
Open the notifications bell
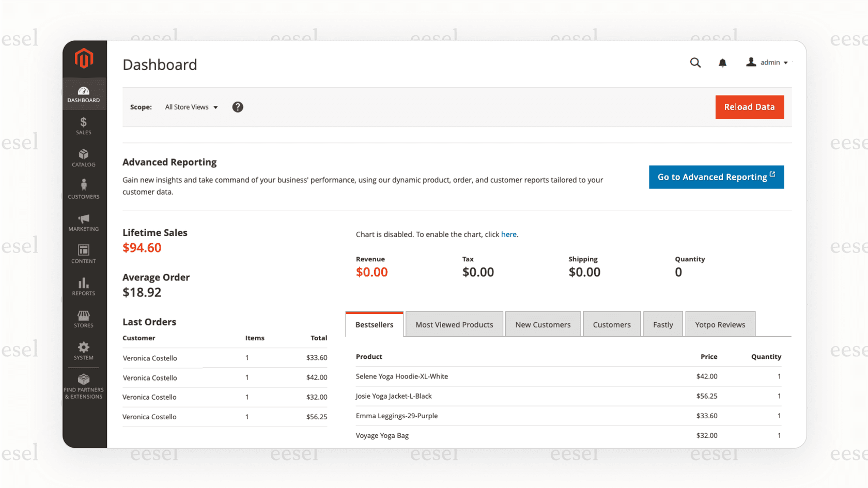point(722,62)
